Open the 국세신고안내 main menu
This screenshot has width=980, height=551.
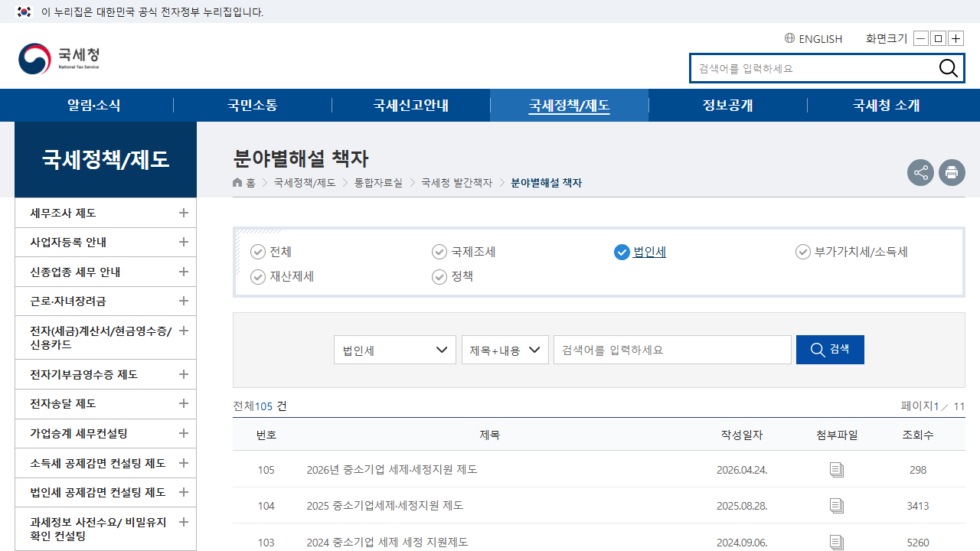411,106
